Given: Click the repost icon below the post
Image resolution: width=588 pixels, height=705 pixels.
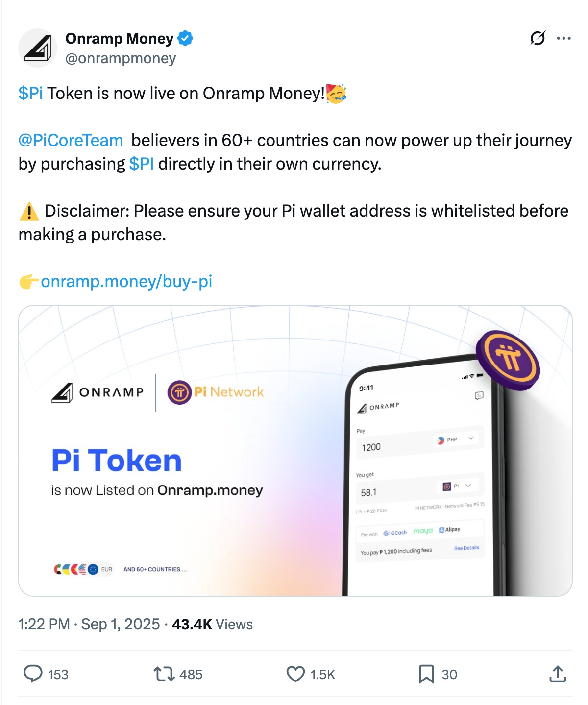Looking at the screenshot, I should point(164,675).
